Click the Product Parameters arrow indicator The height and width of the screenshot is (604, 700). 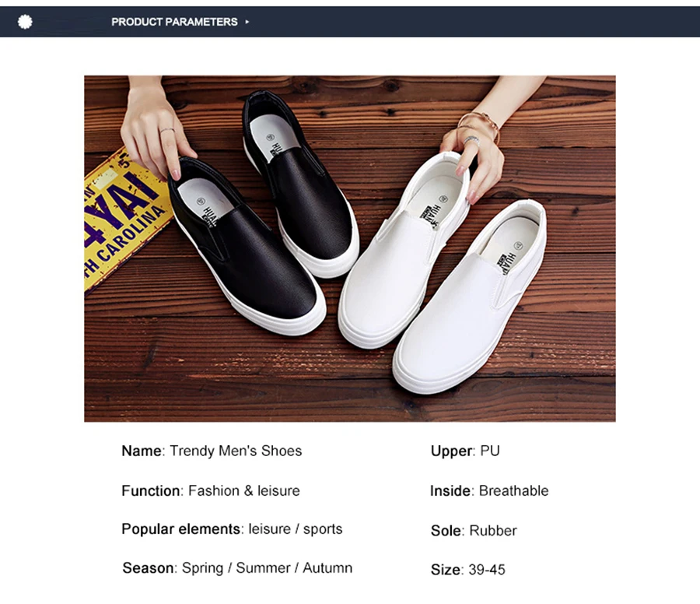pos(247,22)
